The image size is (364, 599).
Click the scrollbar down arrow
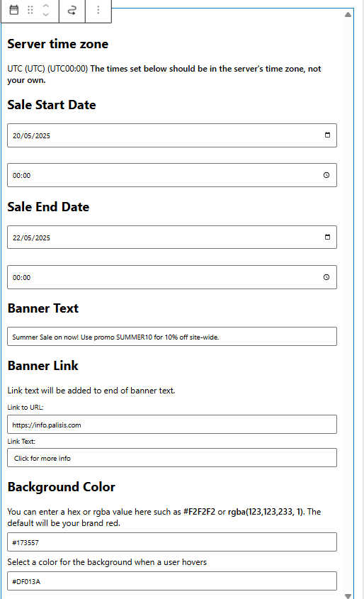coord(348,596)
